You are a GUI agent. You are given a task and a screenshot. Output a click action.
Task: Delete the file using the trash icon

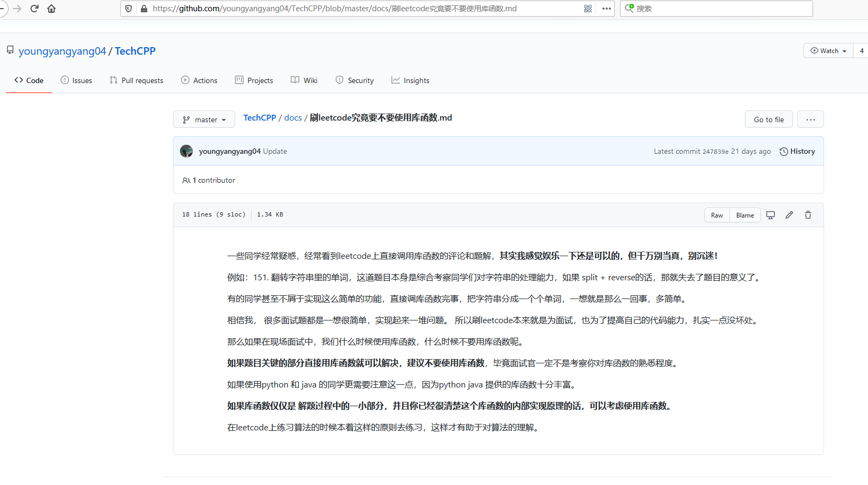(x=807, y=214)
